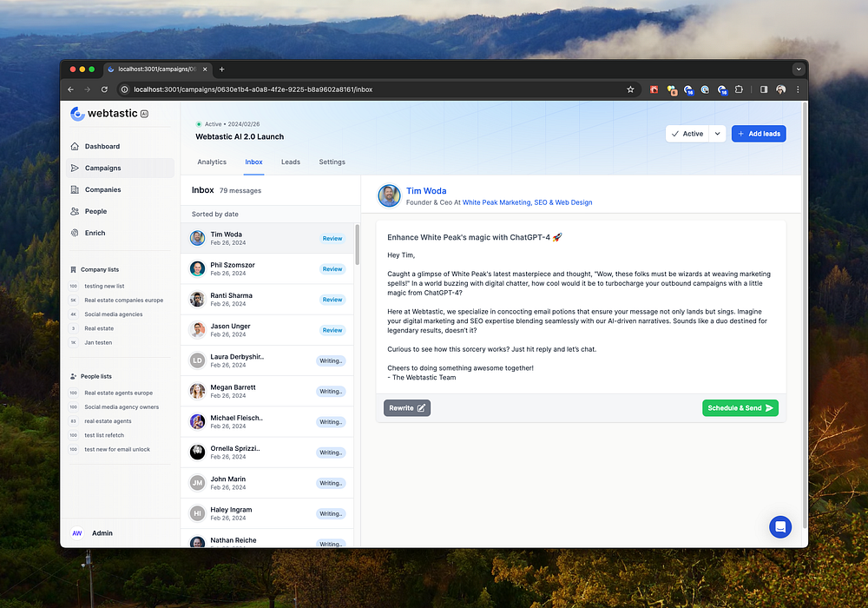Click the Add leads button

(759, 134)
